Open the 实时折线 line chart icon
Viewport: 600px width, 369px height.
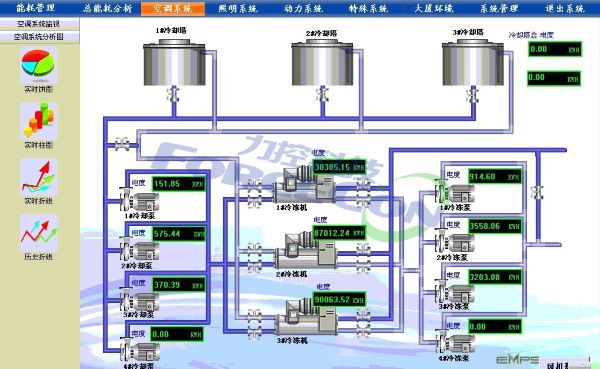[38, 177]
